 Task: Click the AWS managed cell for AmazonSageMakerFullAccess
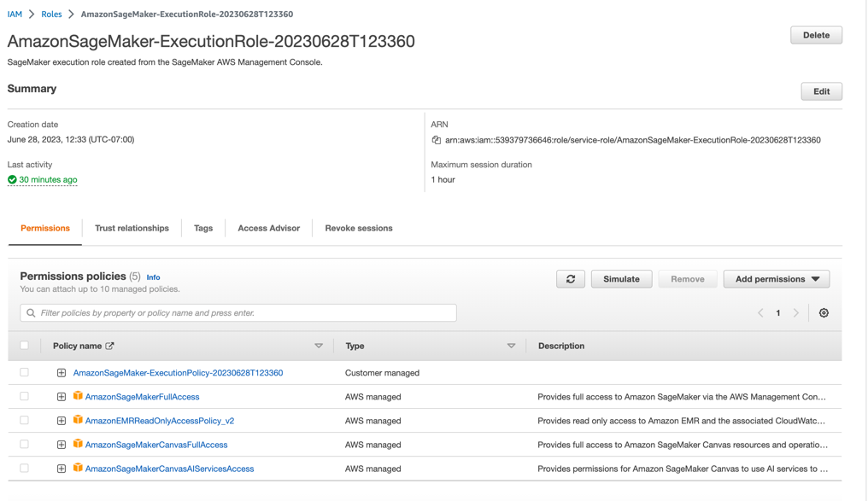pos(372,397)
